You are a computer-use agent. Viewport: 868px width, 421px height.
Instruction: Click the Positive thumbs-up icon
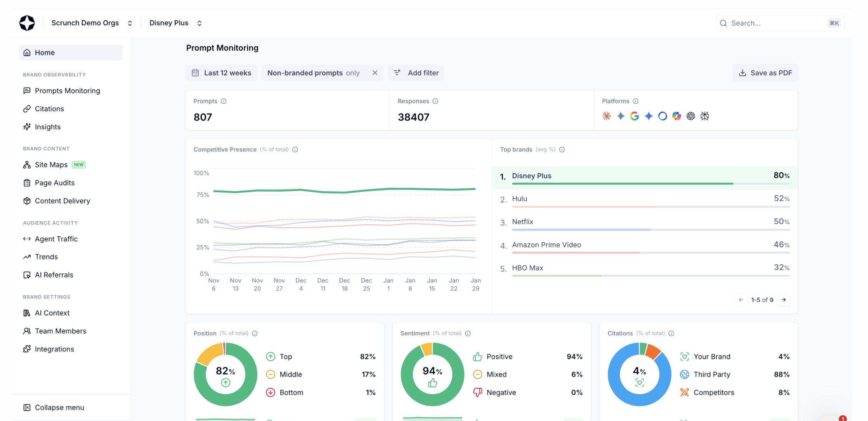coord(477,357)
